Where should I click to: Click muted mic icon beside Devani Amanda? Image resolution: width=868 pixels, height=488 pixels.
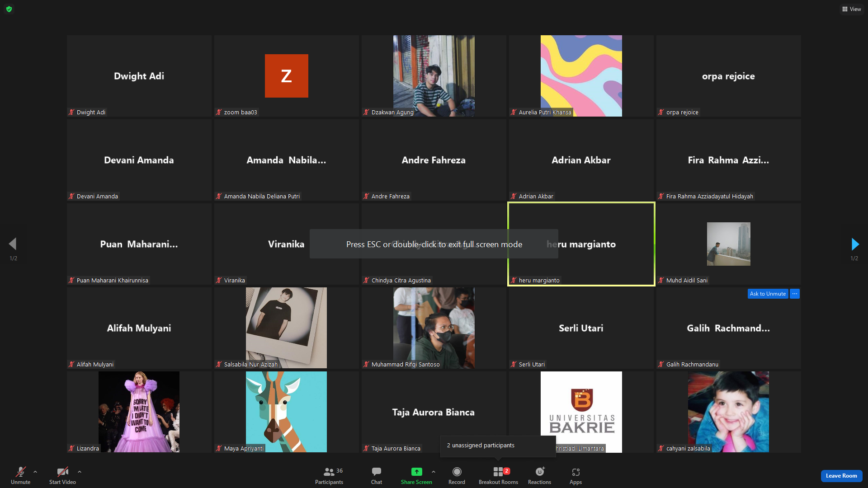71,197
